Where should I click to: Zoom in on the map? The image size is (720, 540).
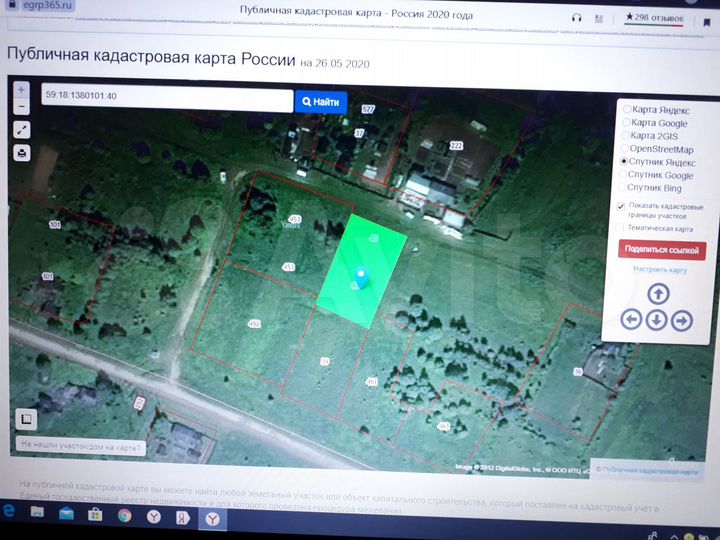pos(21,90)
